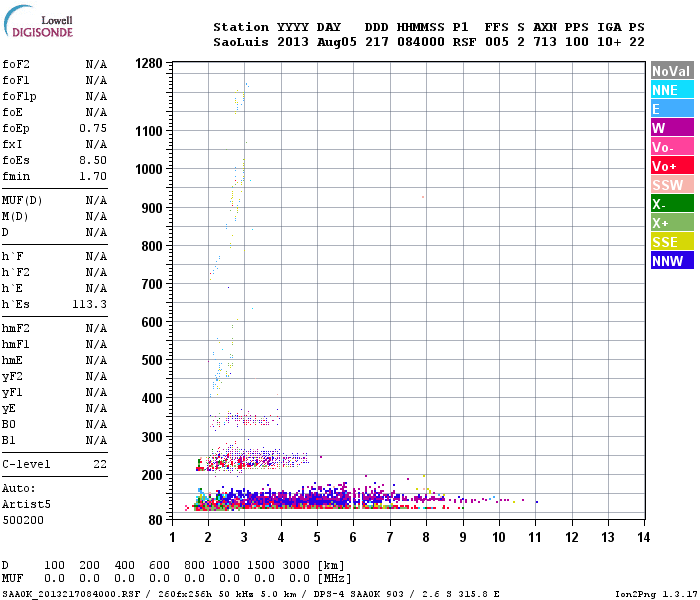This screenshot has height=600, width=700.
Task: Click the 1280 km height axis label
Action: click(149, 63)
